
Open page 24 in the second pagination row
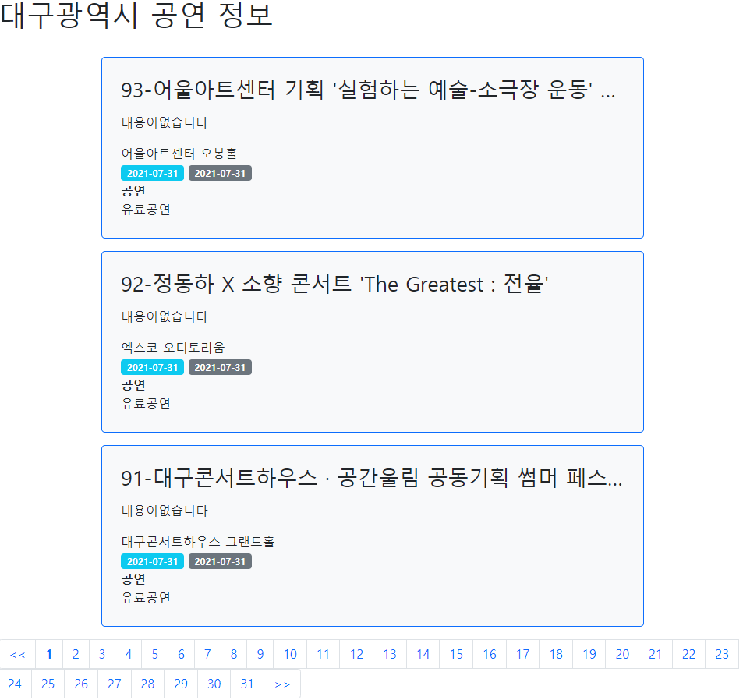(15, 684)
